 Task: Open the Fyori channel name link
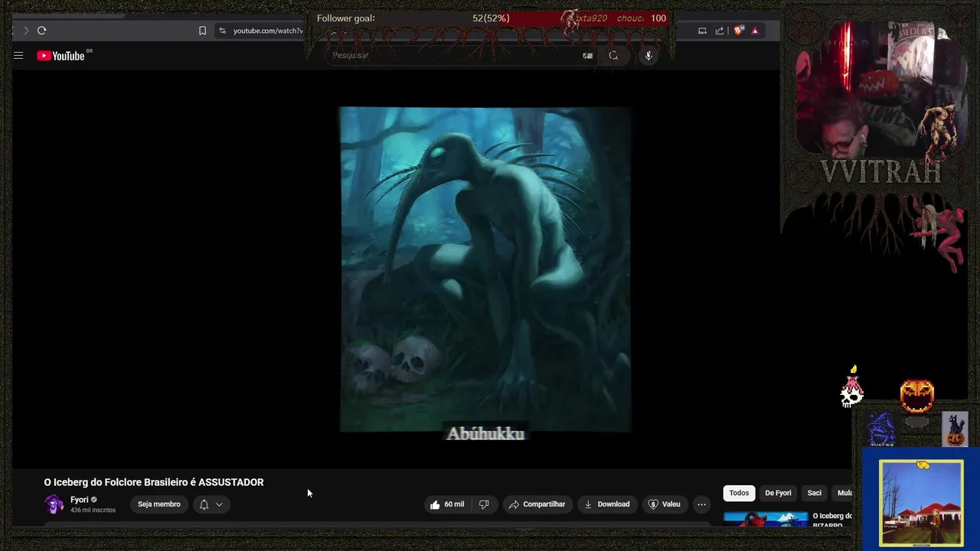(x=80, y=500)
